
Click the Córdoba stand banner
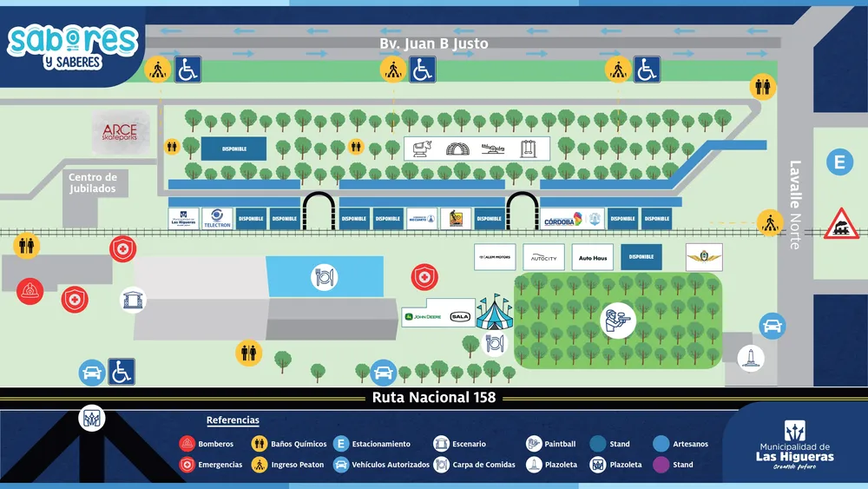563,220
